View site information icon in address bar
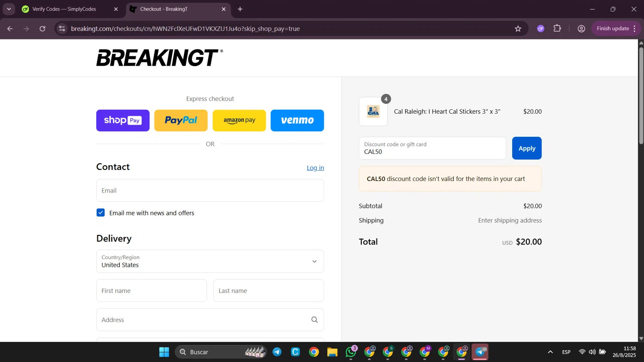Screen dimensions: 644x362 pos(62,29)
